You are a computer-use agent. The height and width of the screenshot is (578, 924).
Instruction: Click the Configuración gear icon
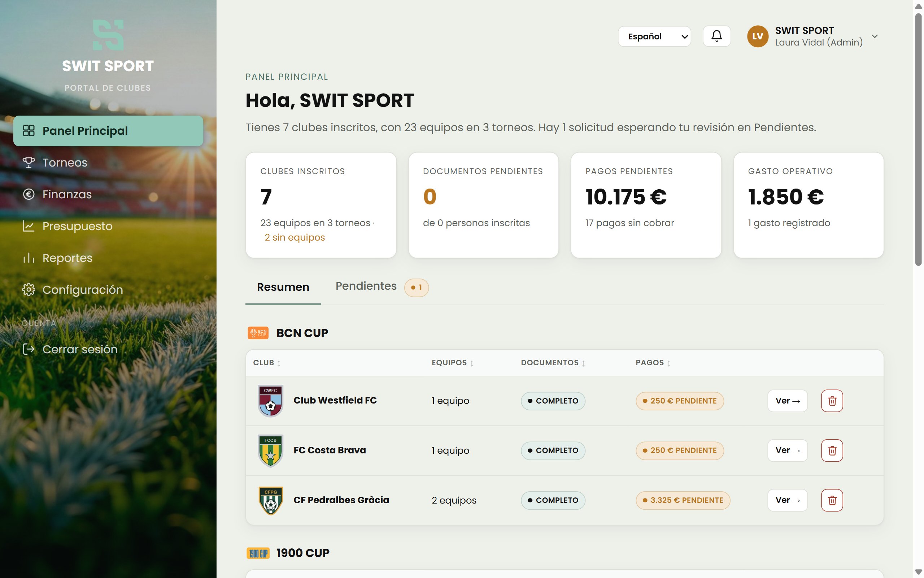point(29,290)
